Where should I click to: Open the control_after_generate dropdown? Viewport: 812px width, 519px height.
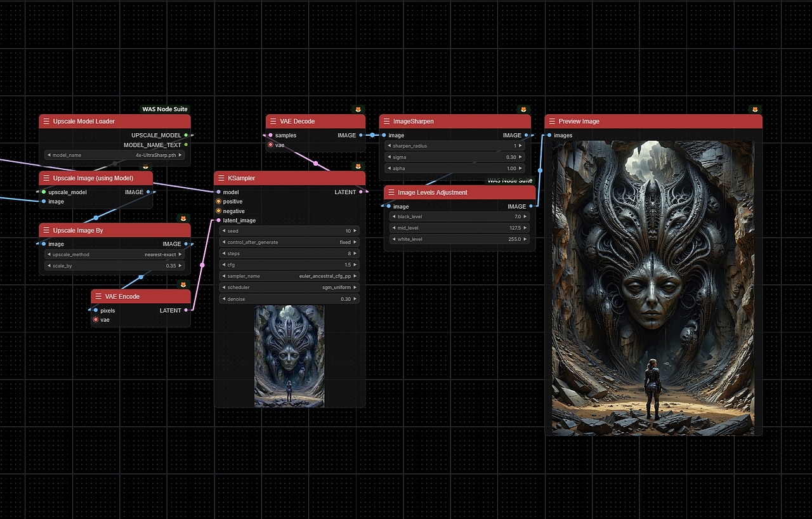(x=289, y=242)
